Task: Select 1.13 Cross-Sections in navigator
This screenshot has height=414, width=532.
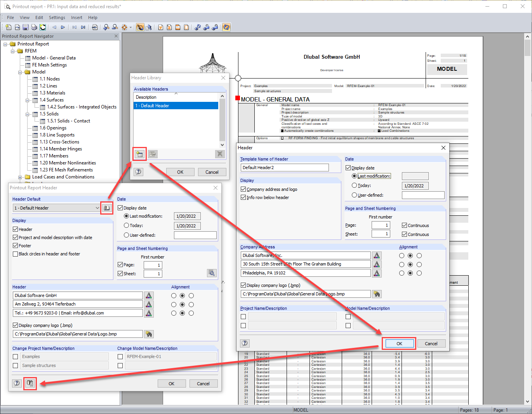Action: tap(59, 142)
